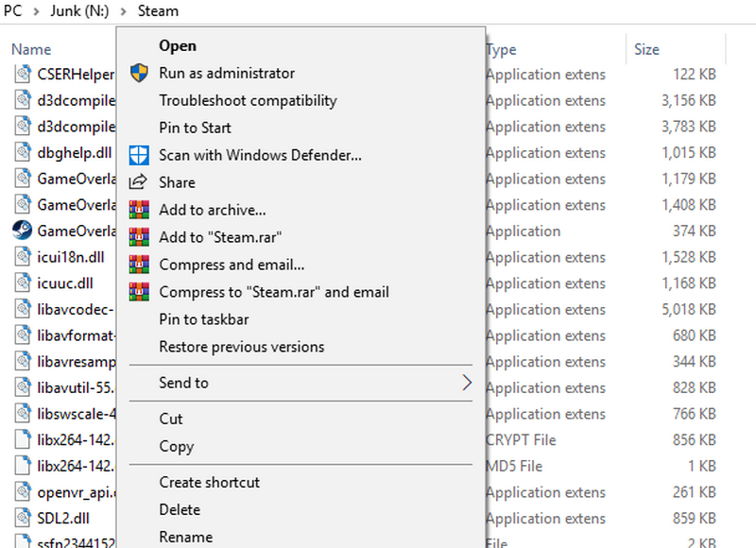Select the libavformat file icon
This screenshot has height=548, width=756.
(x=22, y=335)
